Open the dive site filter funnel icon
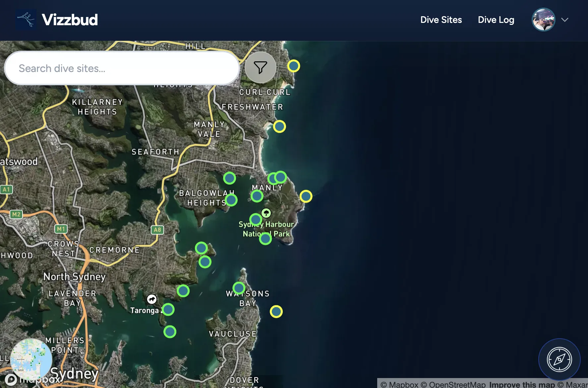Image resolution: width=588 pixels, height=388 pixels. [x=261, y=67]
